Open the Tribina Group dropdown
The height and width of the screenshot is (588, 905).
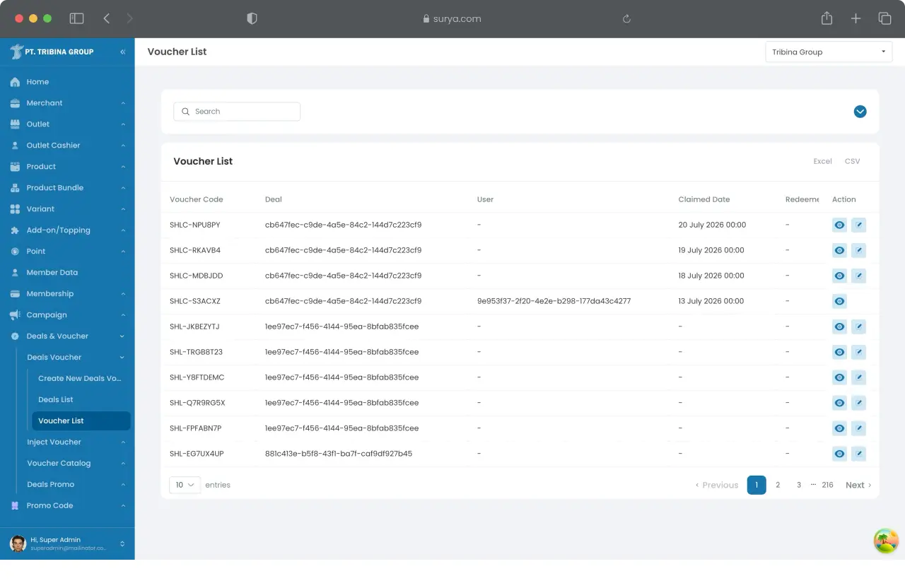click(829, 52)
